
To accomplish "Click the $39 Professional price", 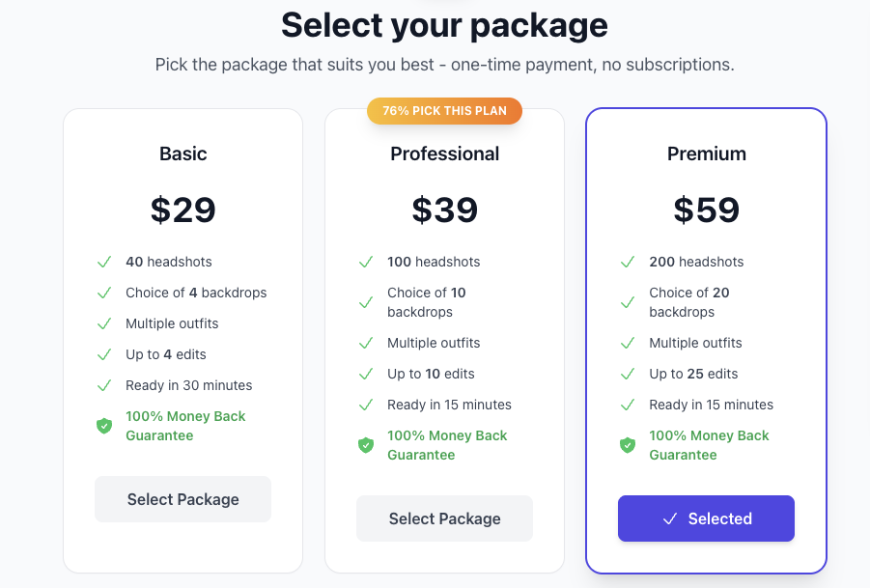I will (444, 210).
